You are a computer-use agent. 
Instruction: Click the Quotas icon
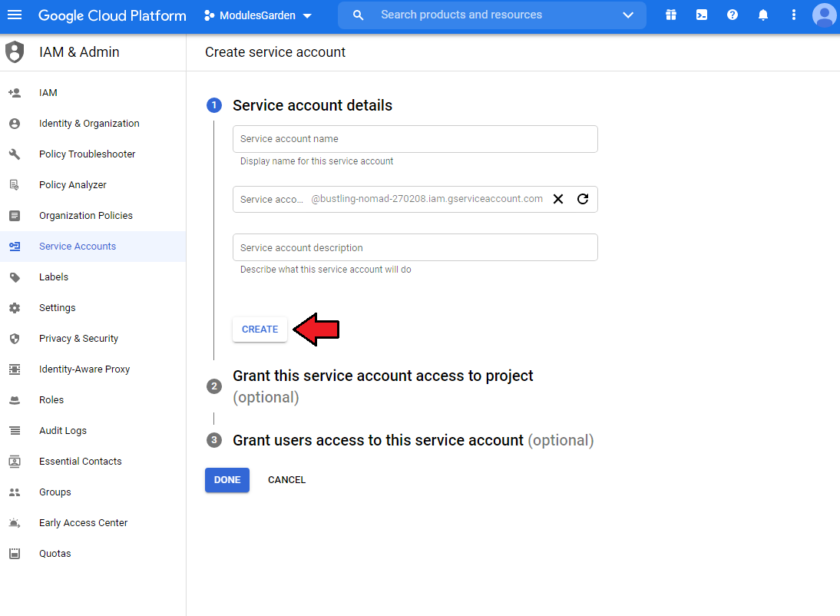[x=15, y=553]
